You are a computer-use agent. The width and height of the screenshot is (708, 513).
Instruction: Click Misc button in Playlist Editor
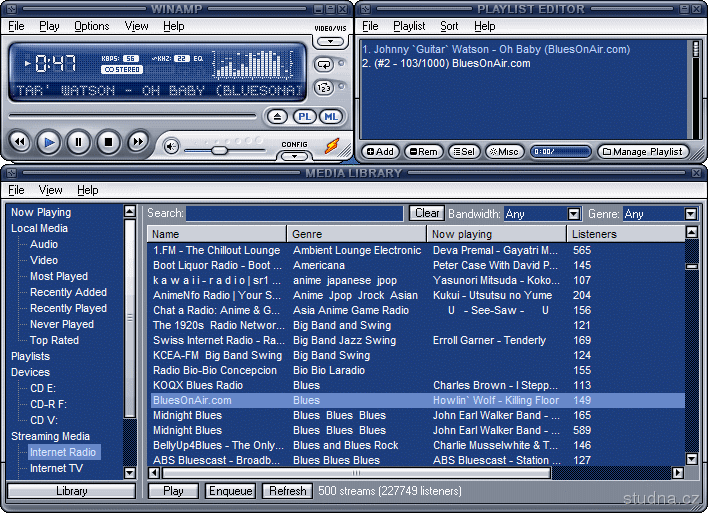click(504, 152)
